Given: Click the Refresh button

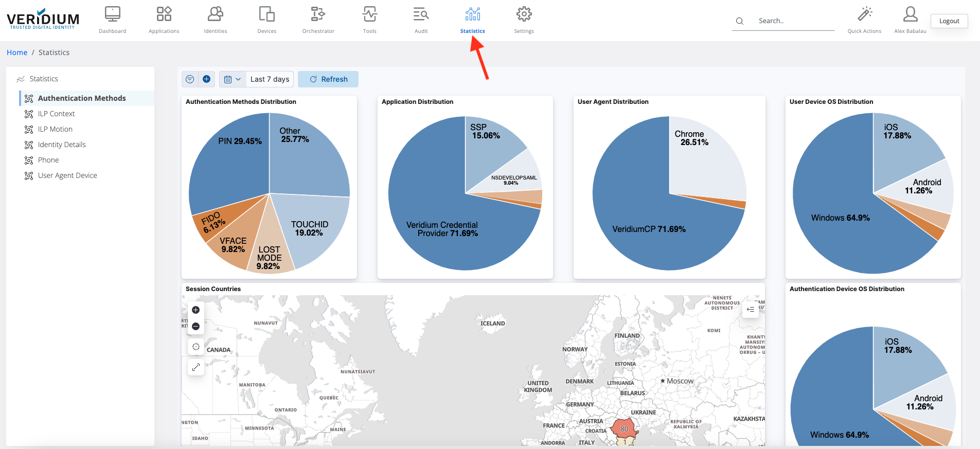Looking at the screenshot, I should [328, 79].
